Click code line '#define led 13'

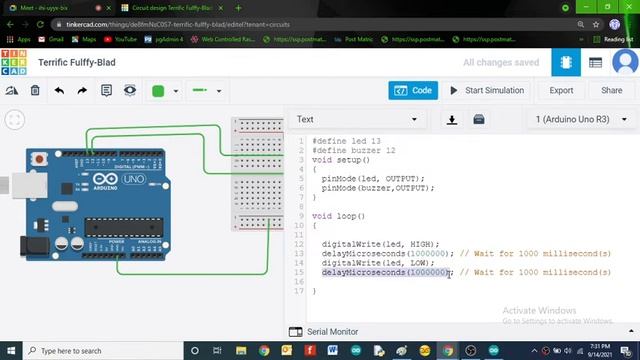pos(346,141)
